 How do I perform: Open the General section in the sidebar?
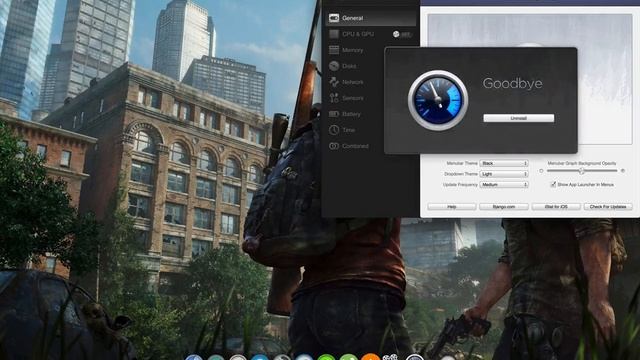[x=370, y=18]
